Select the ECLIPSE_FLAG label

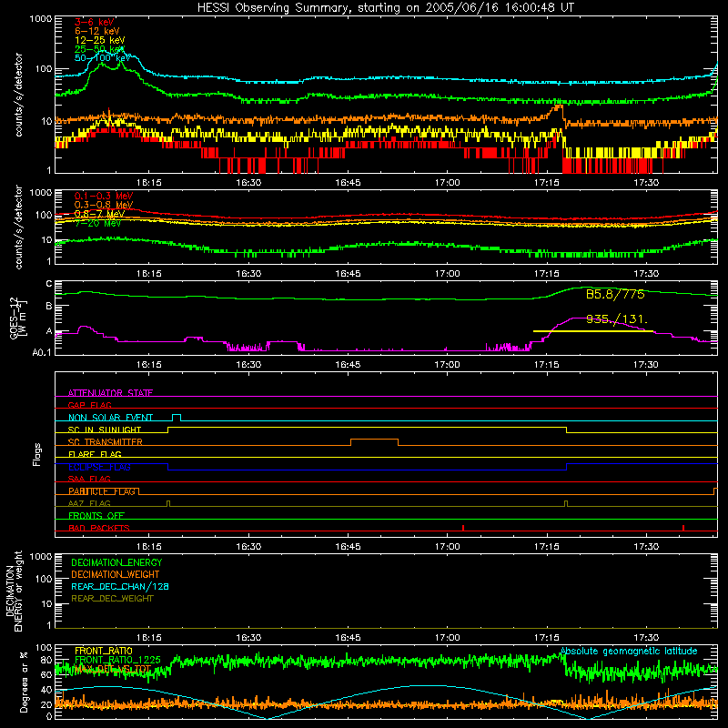[99, 467]
